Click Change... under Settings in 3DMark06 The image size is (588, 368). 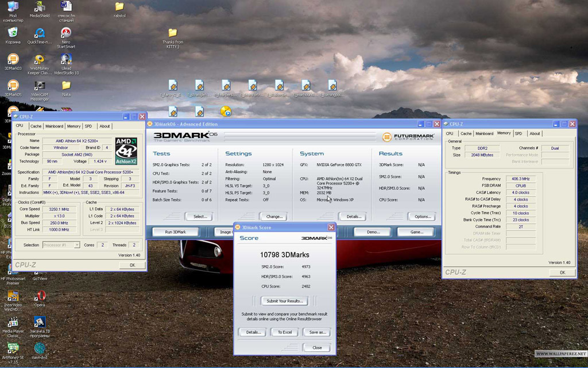(274, 217)
